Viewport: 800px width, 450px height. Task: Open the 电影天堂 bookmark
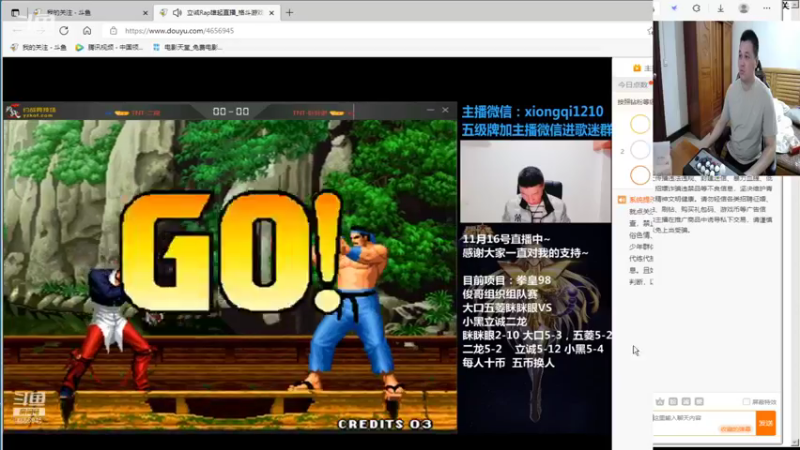[187, 47]
